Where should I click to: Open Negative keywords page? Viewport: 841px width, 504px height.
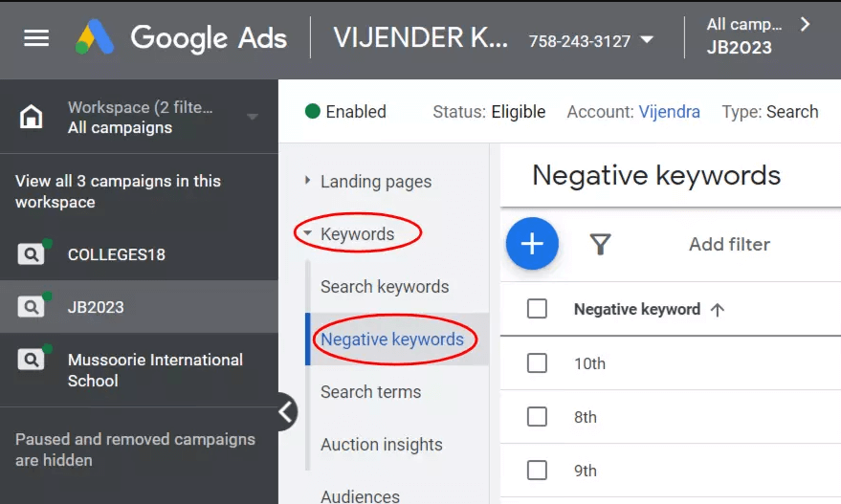coord(392,339)
